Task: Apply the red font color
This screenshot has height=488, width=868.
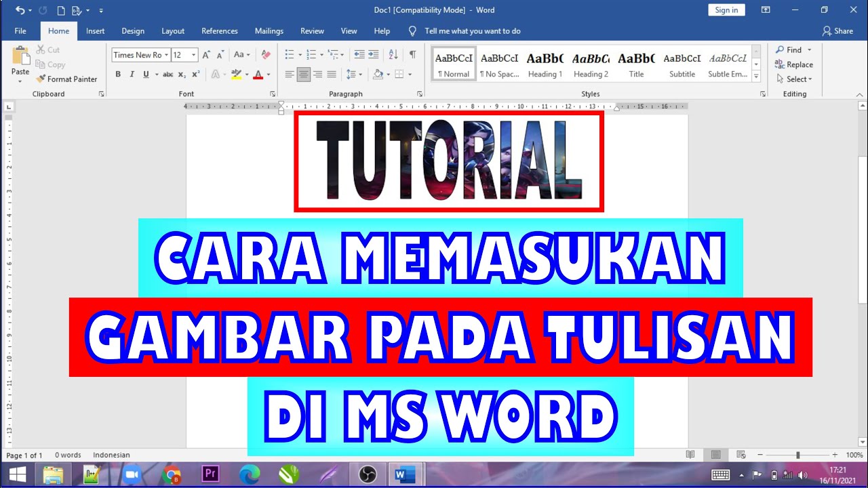Action: click(x=258, y=75)
